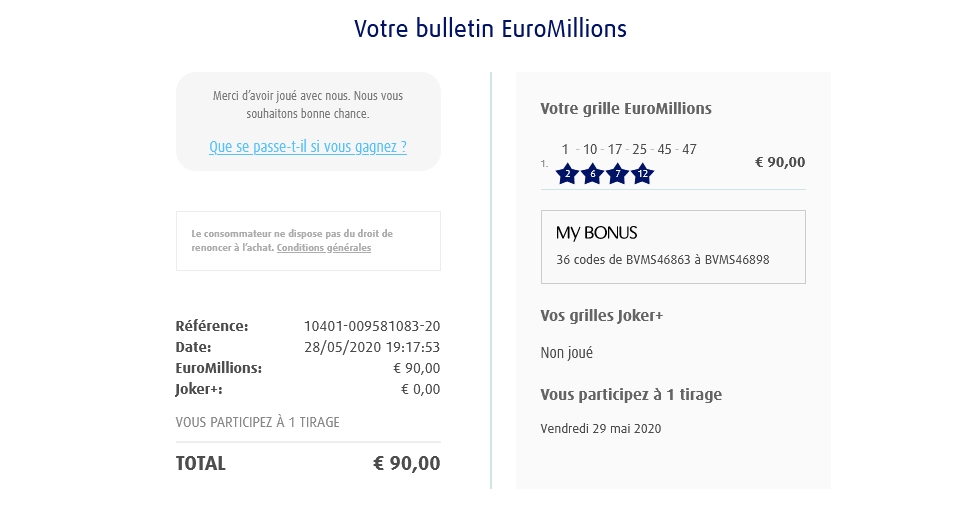Click grid number 1 in EuroMillions grid
Viewport: 978px width, 508px height.
click(565, 149)
